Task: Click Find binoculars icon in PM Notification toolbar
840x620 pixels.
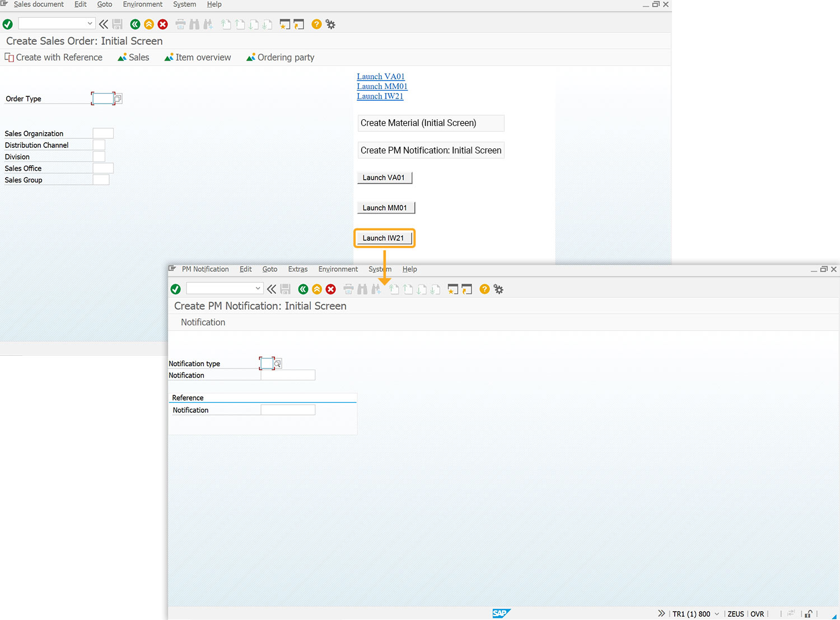Action: coord(362,289)
